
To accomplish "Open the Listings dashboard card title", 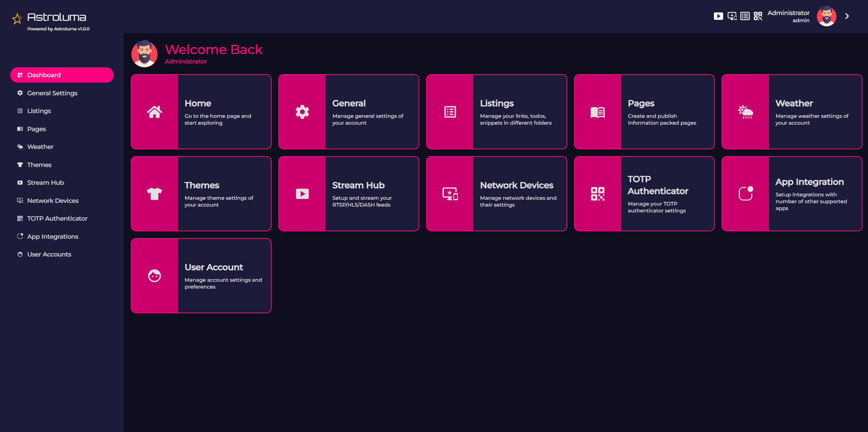I will pyautogui.click(x=497, y=103).
